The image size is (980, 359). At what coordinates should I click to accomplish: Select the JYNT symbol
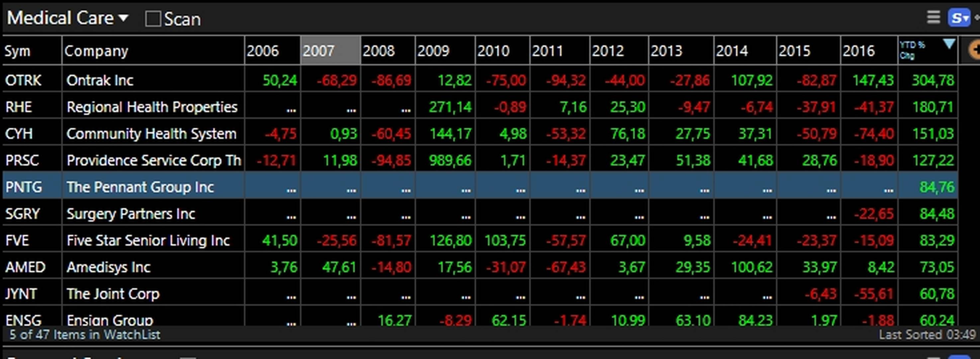tap(21, 294)
